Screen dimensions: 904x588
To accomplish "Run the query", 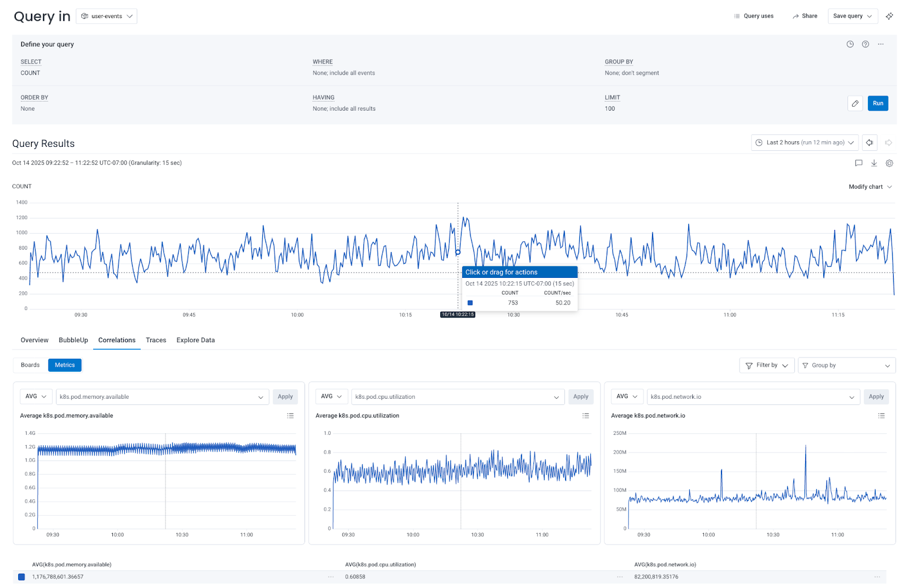I will [x=877, y=103].
